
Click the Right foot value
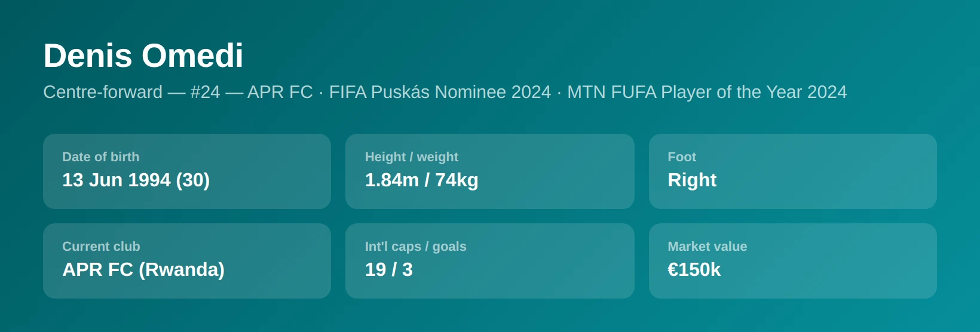[692, 180]
